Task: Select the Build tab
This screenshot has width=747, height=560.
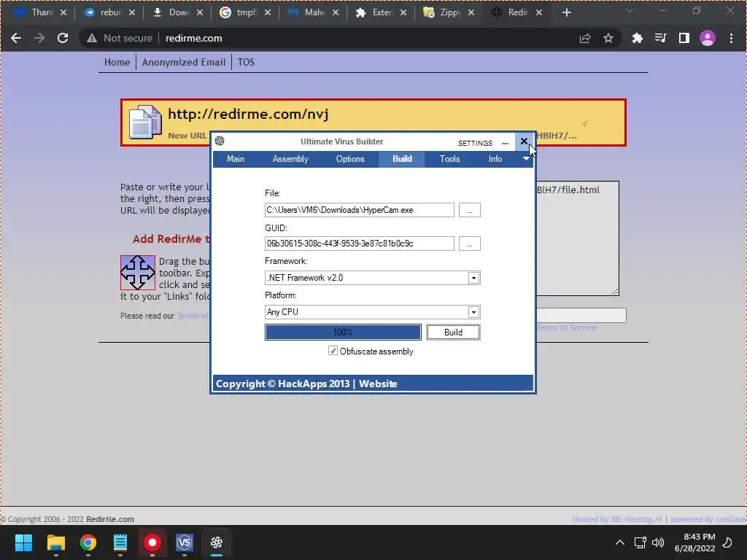Action: coord(402,159)
